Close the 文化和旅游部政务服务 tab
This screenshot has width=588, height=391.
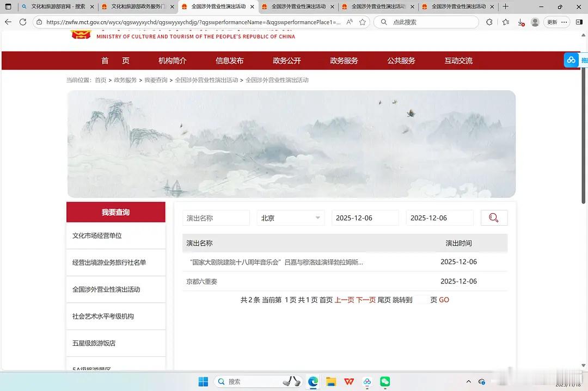172,7
